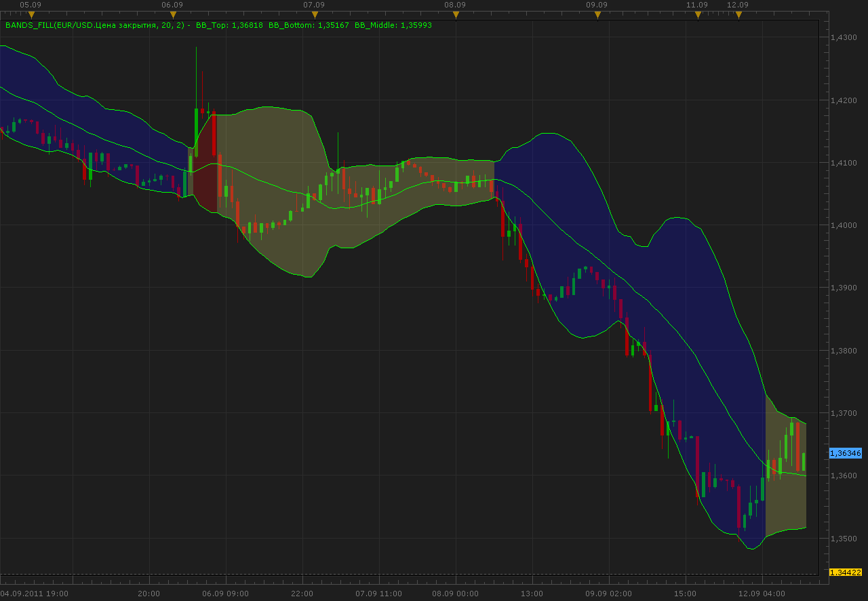Image resolution: width=868 pixels, height=601 pixels.
Task: Select the 12.09 day marker triangle
Action: coord(738,15)
